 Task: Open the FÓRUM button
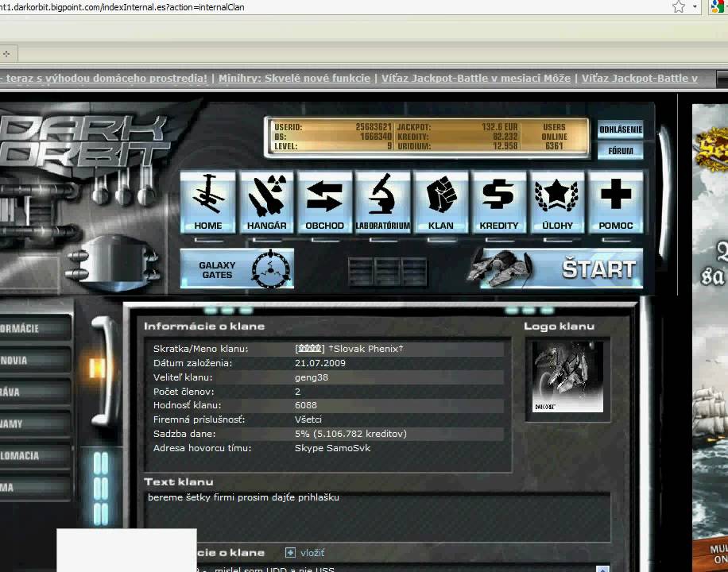tap(620, 151)
